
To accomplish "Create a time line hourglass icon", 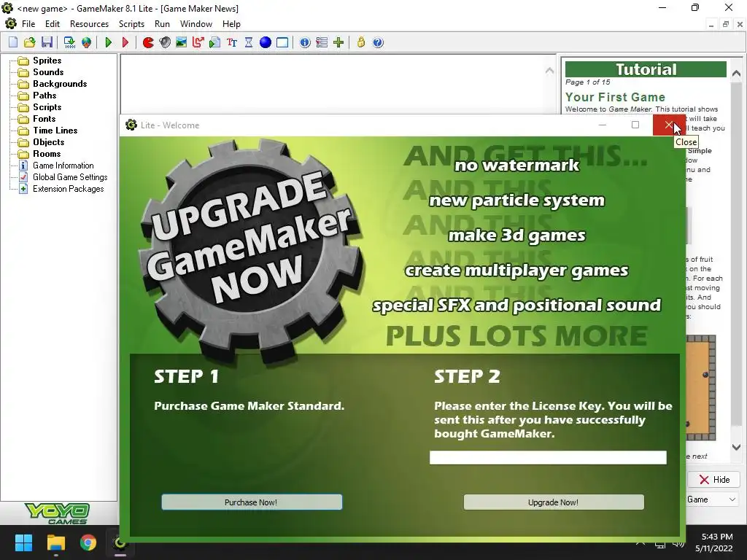I will [x=249, y=42].
